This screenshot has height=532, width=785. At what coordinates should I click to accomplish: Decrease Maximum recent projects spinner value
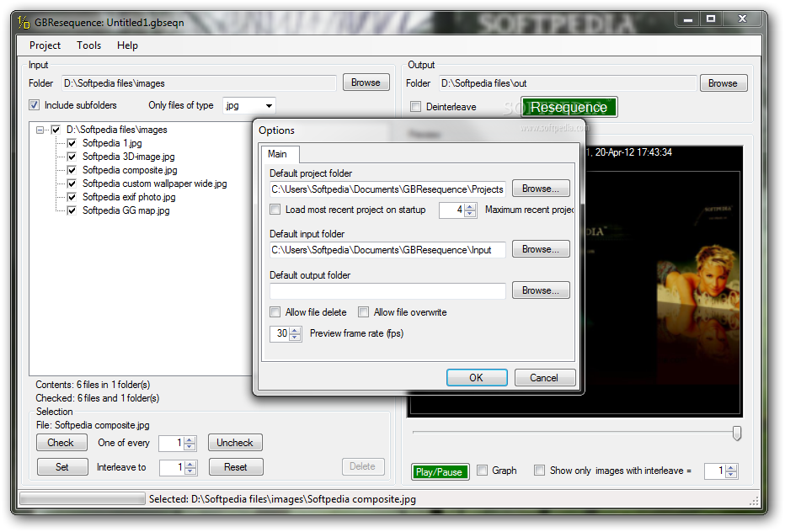coord(470,214)
